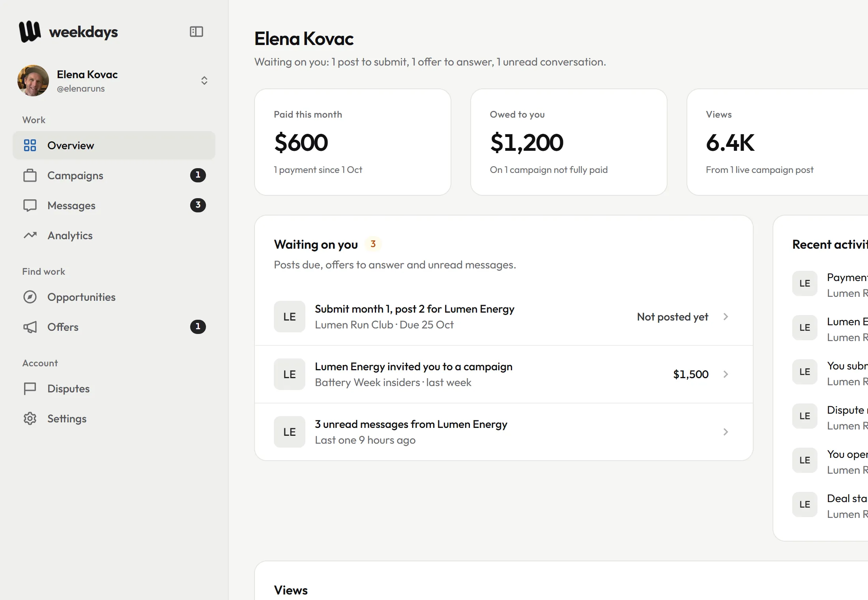The width and height of the screenshot is (868, 600).
Task: Click the Messages badge showing 3
Action: (198, 205)
